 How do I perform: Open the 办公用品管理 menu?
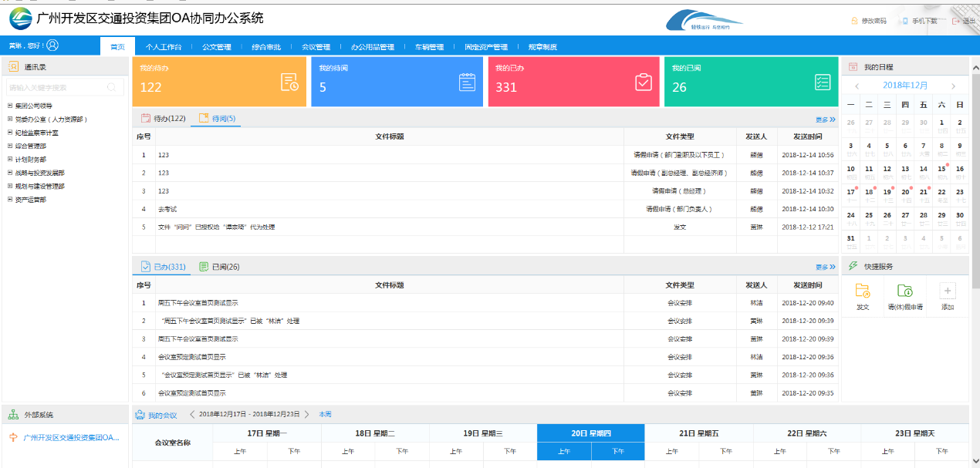tap(372, 47)
